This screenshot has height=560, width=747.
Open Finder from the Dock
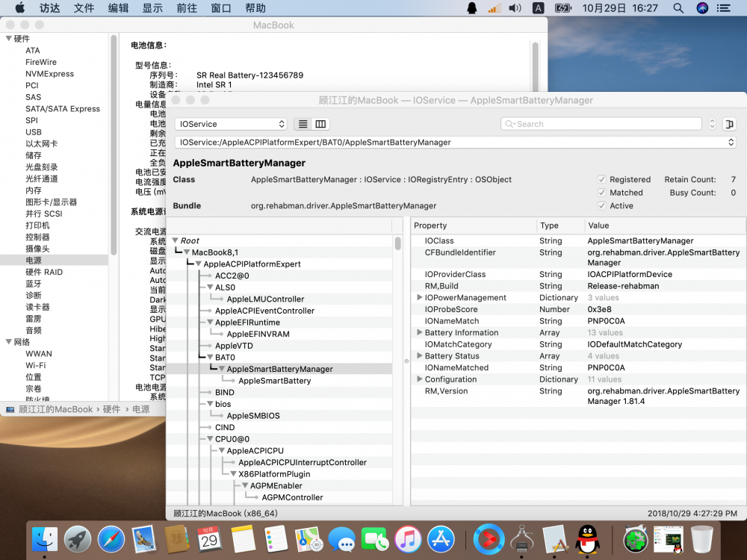coord(45,539)
